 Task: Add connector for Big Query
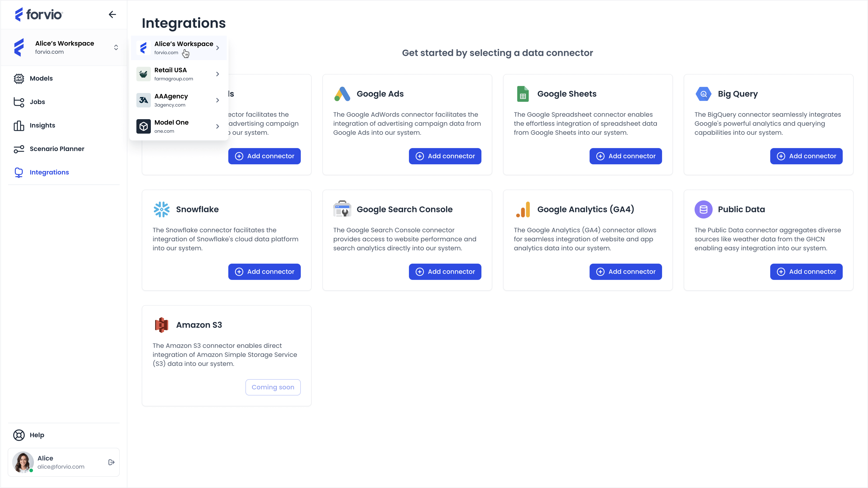pyautogui.click(x=806, y=156)
